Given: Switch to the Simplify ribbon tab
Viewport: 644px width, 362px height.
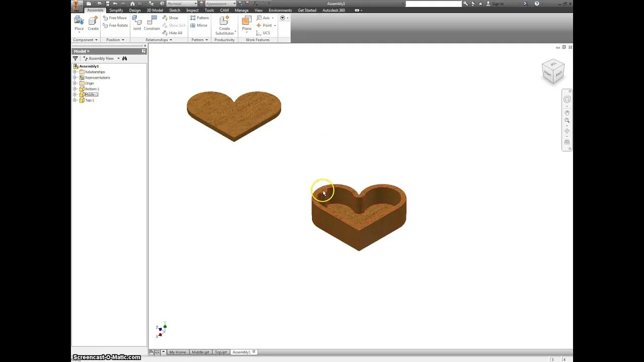Looking at the screenshot, I should (x=116, y=10).
